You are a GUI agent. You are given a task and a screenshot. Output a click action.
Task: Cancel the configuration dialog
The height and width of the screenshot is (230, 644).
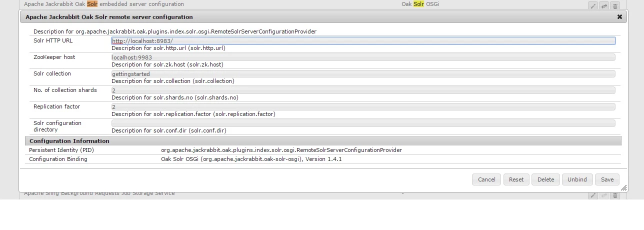(486, 179)
